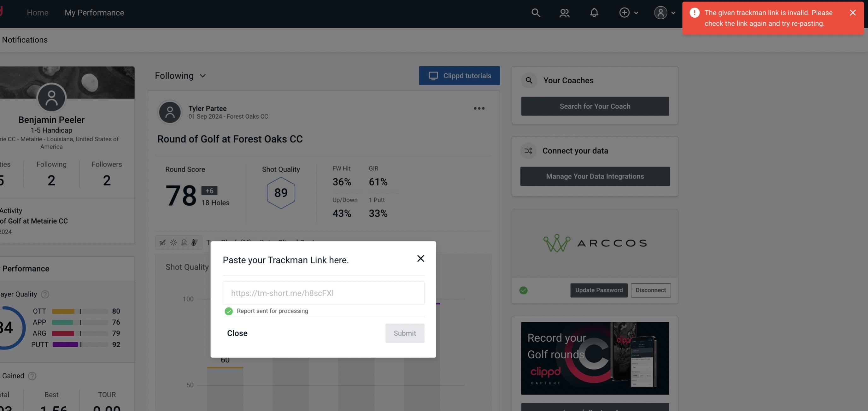The height and width of the screenshot is (411, 868).
Task: Click the My Performance menu tab
Action: pos(94,12)
